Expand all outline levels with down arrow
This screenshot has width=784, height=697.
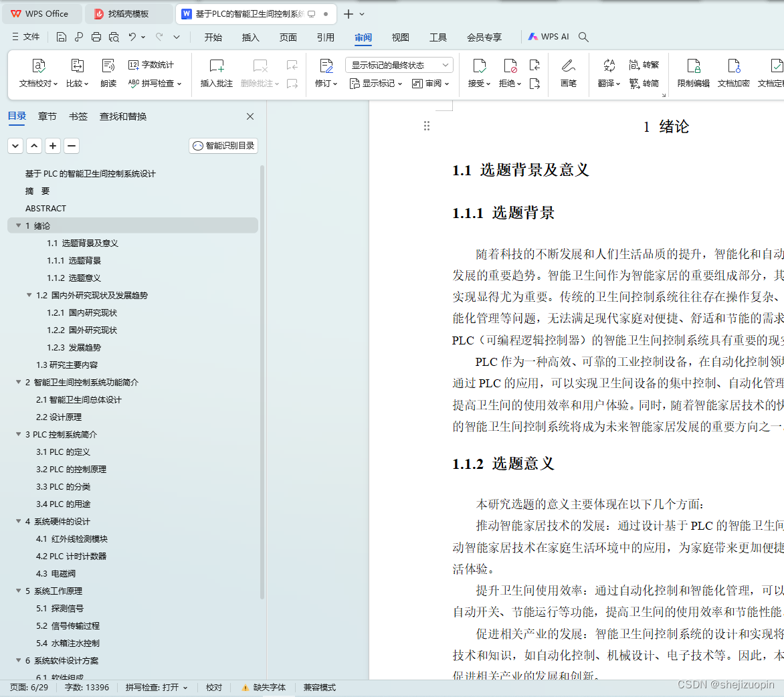15,146
